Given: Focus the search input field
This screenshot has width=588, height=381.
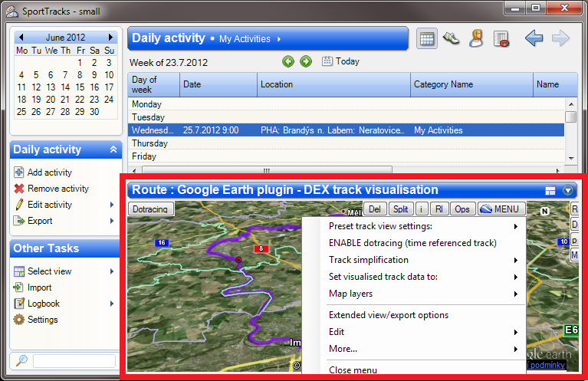Looking at the screenshot, I should [x=74, y=361].
